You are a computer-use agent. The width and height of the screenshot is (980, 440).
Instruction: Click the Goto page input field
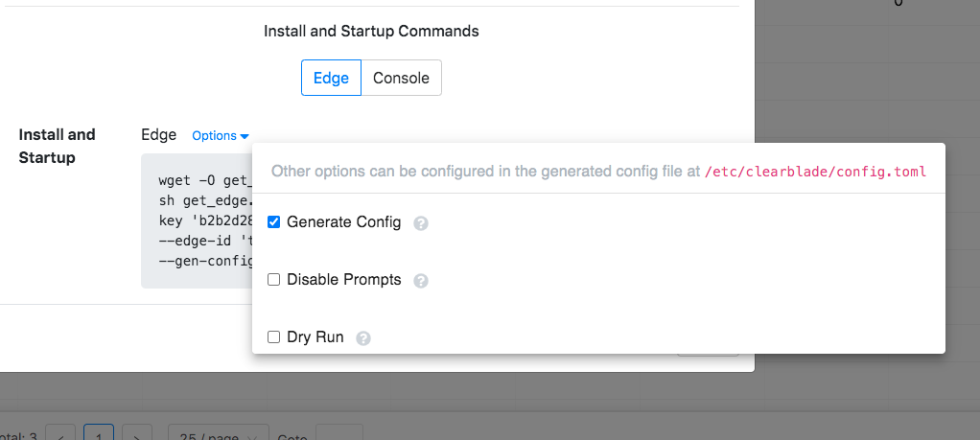(338, 434)
